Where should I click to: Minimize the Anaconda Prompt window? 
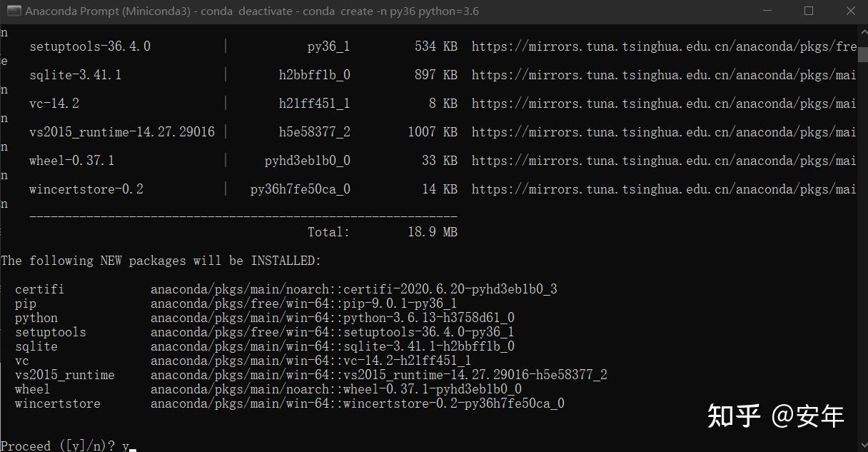click(767, 11)
